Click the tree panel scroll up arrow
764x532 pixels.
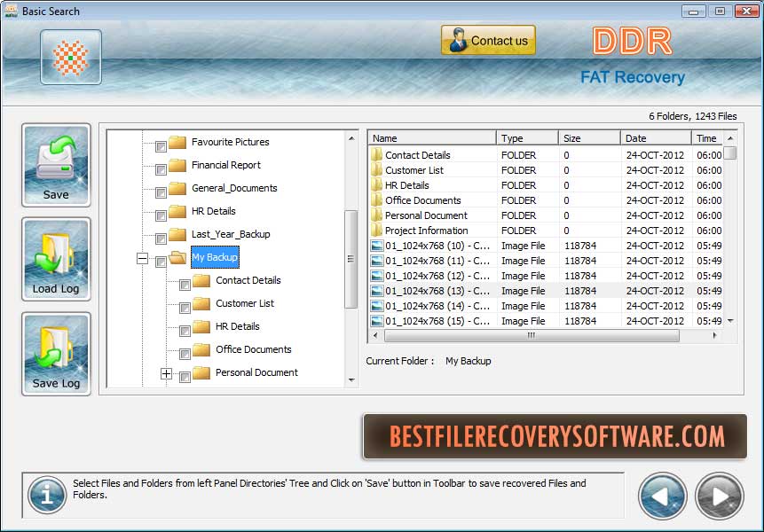click(x=351, y=138)
